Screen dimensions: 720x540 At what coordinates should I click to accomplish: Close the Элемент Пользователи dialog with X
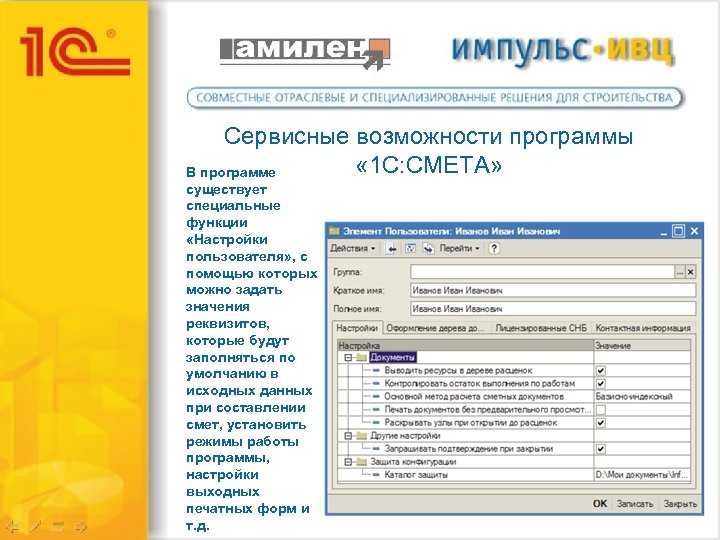[x=694, y=231]
